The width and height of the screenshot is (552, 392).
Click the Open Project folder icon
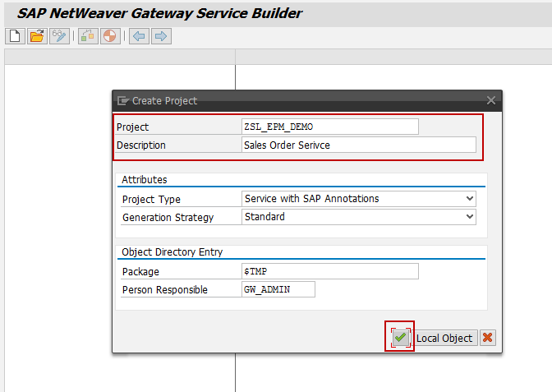36,36
